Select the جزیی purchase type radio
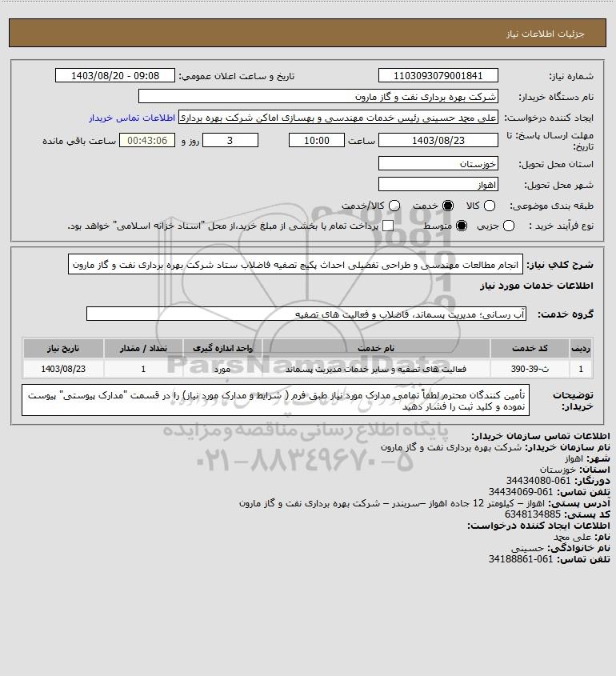 (x=509, y=226)
